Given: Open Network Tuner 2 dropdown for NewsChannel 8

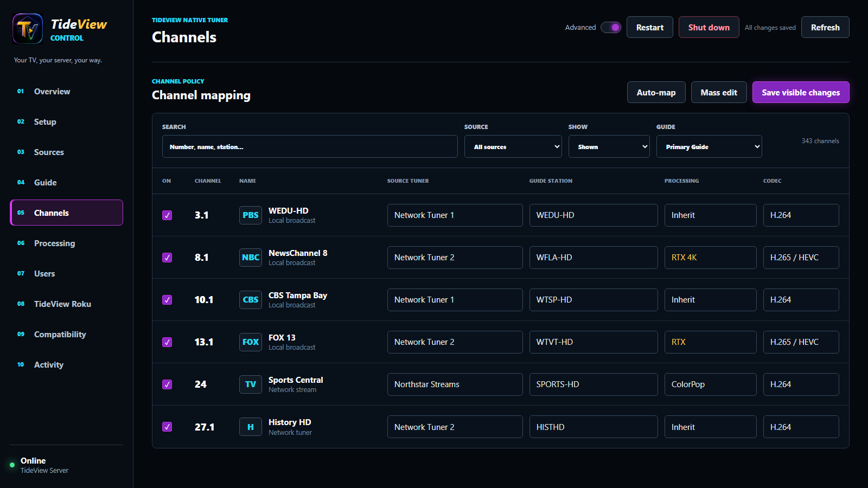Looking at the screenshot, I should 455,258.
